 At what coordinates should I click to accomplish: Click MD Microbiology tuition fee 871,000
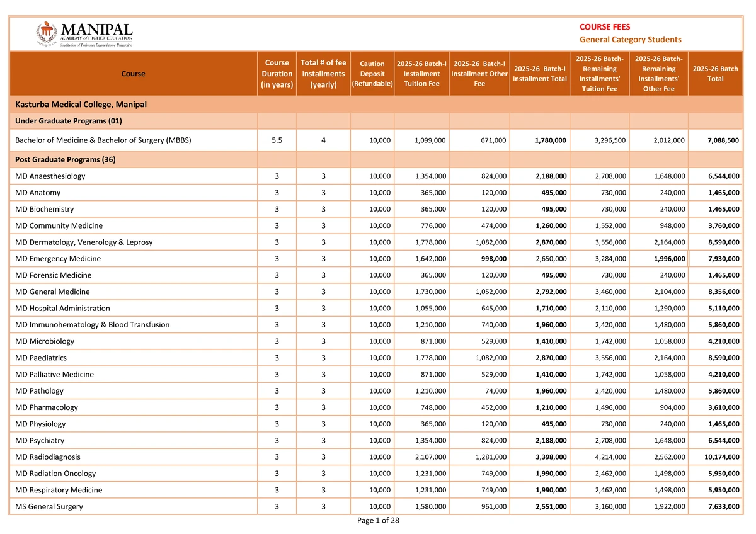433,341
